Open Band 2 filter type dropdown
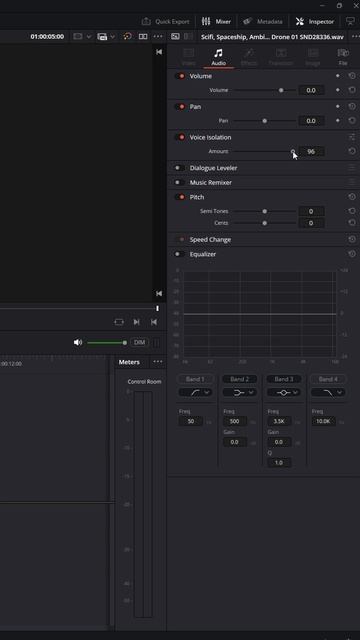 (240, 392)
